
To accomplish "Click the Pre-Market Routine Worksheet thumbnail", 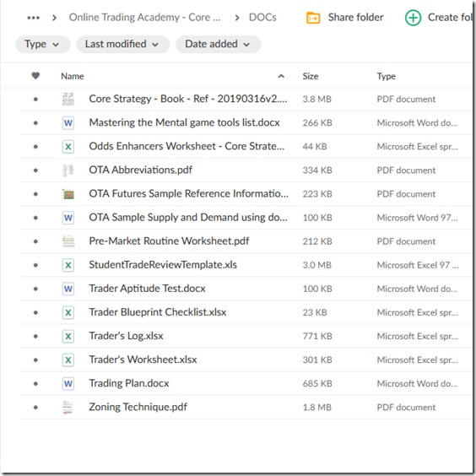I will coord(68,241).
